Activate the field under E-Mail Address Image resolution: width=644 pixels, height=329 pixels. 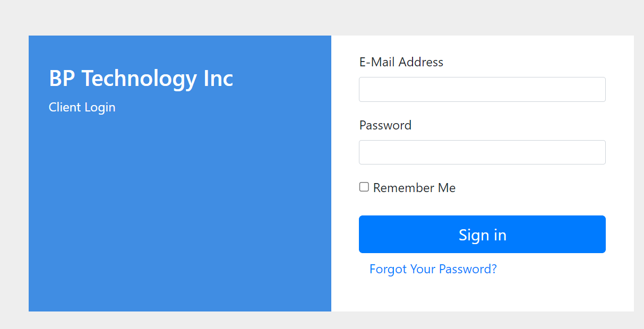pos(482,89)
